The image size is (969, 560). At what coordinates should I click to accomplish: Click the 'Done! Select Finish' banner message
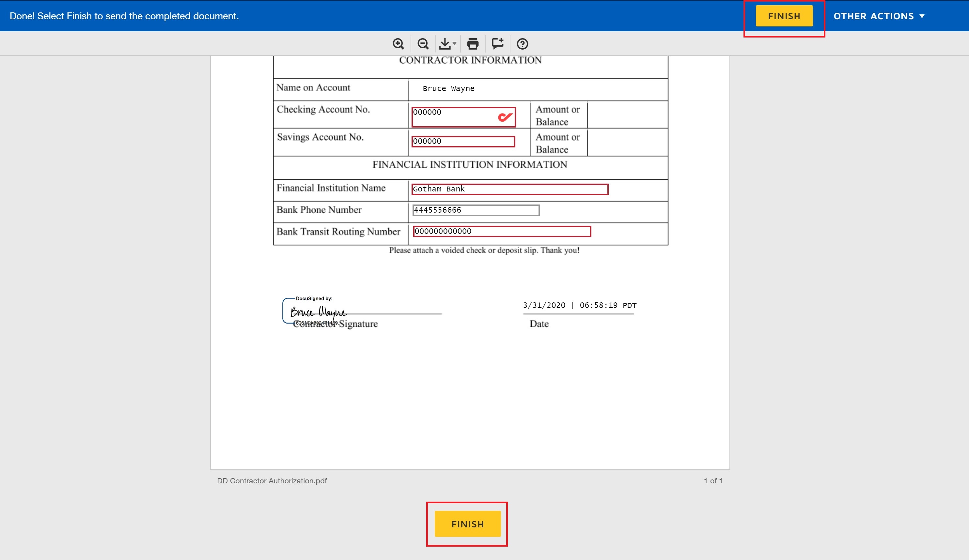(x=124, y=16)
